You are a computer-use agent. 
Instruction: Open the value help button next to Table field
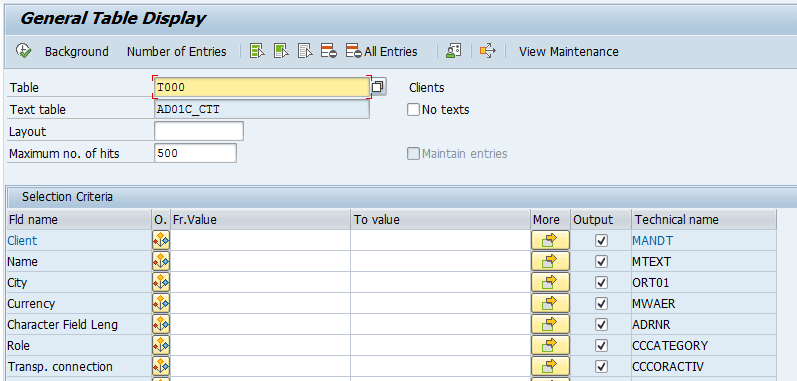[378, 87]
